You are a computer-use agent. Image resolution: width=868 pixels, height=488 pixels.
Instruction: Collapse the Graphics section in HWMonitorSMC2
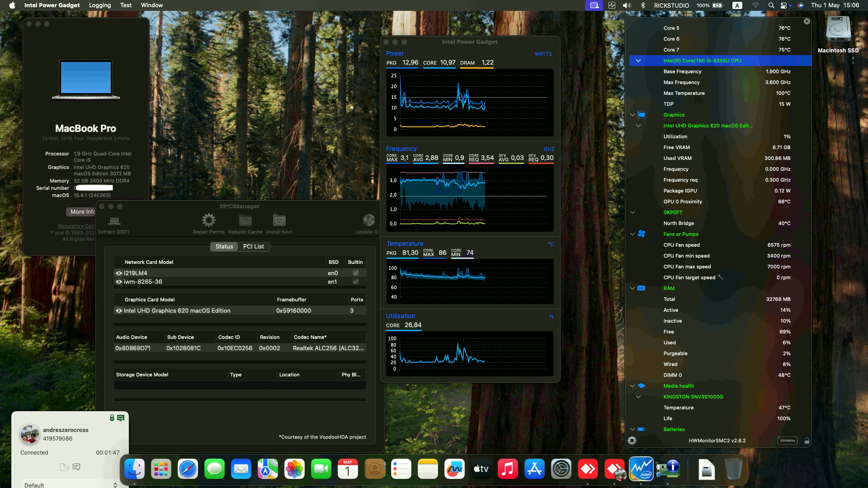(x=632, y=115)
